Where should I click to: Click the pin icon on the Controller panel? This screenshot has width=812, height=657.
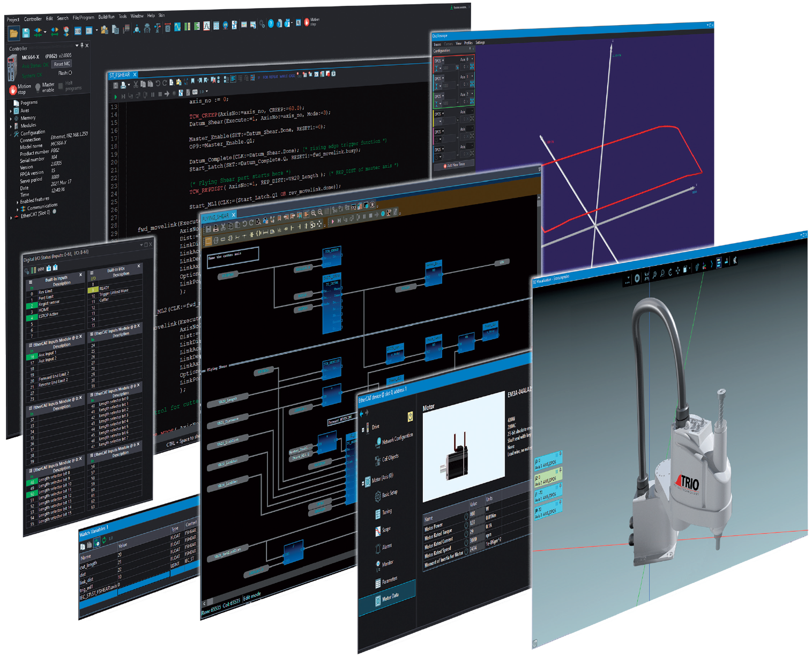tap(81, 46)
